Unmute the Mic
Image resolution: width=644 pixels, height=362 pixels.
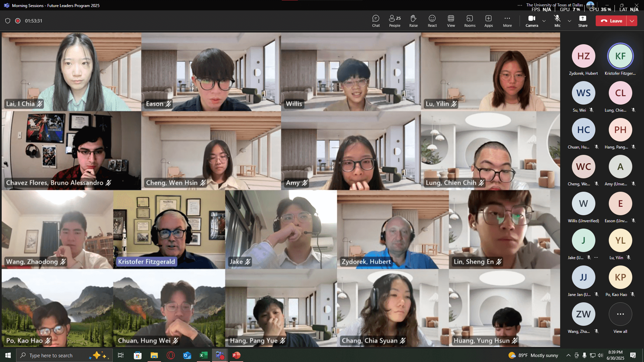click(557, 21)
